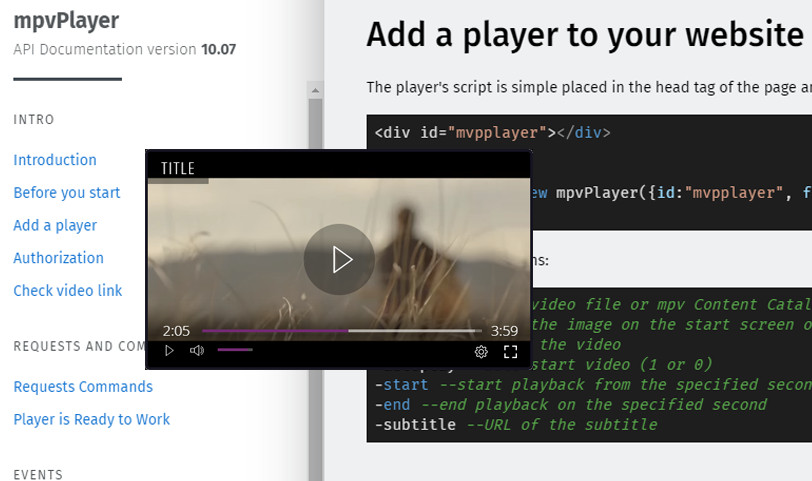Click the TITLE label on video player
Viewport: 812px width, 481px height.
pyautogui.click(x=178, y=168)
